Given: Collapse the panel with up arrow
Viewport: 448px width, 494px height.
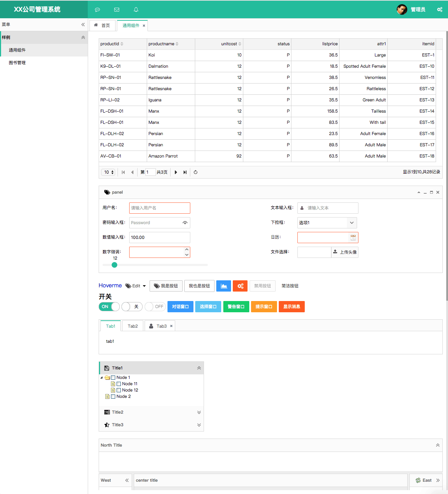Looking at the screenshot, I should point(419,192).
